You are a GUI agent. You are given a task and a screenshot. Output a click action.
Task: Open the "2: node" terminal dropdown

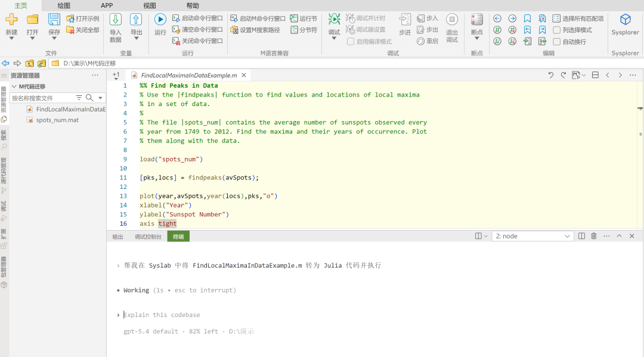[x=532, y=236]
